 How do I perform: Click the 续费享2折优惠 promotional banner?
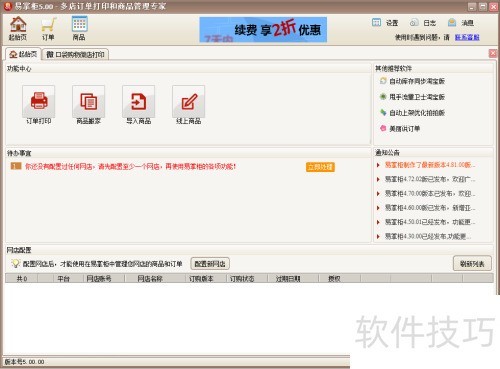pos(263,30)
